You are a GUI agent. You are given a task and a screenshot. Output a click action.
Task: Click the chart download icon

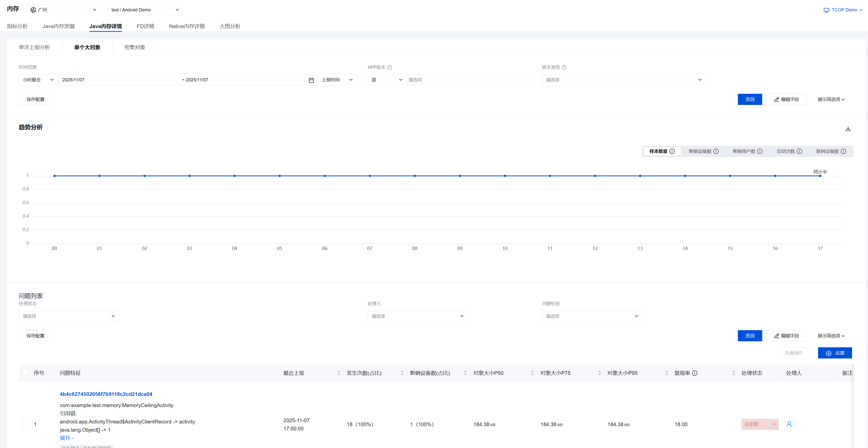[848, 128]
